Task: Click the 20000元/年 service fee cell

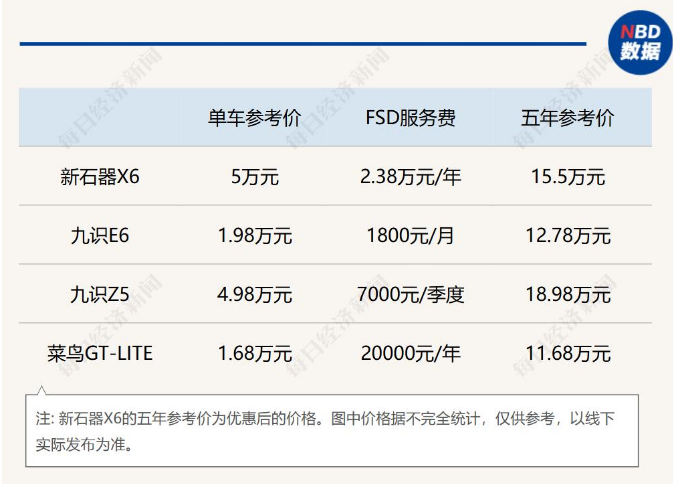Action: pyautogui.click(x=410, y=353)
